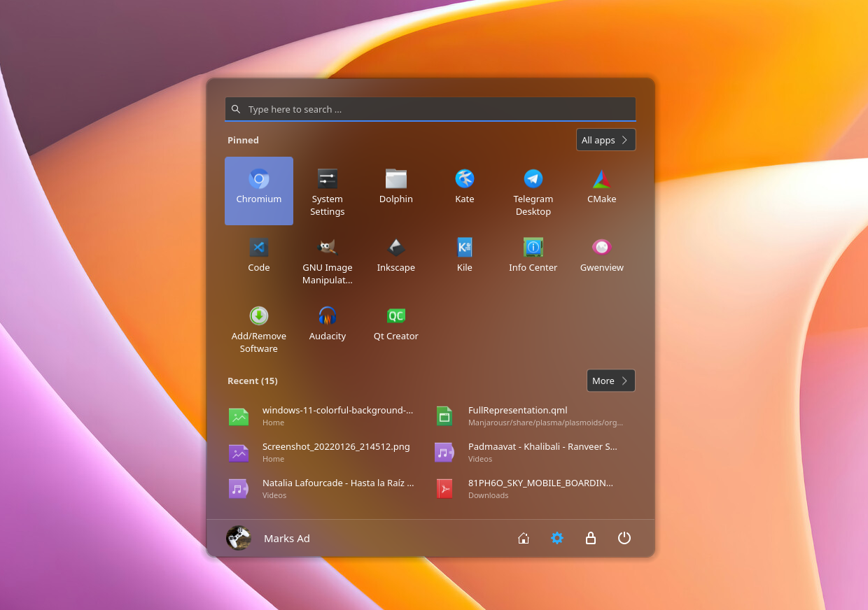
Task: Open windows-11-colorful-background recent file
Action: click(328, 416)
